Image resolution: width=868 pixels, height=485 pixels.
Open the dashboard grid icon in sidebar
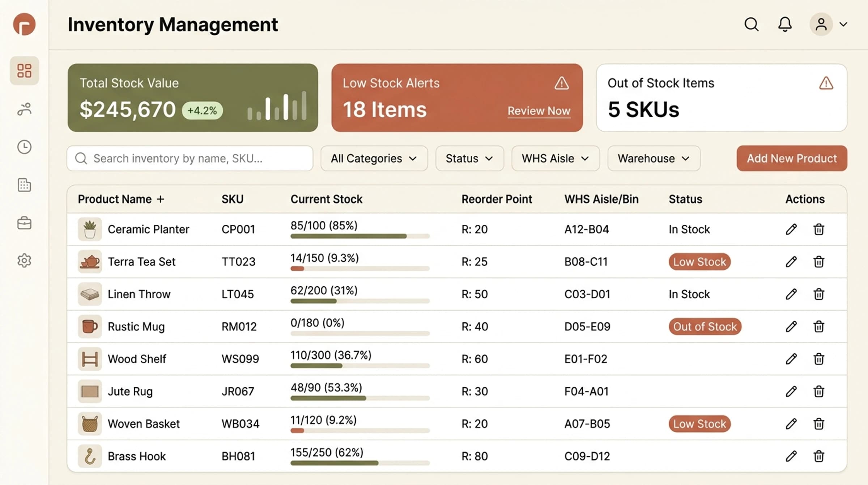coord(24,71)
